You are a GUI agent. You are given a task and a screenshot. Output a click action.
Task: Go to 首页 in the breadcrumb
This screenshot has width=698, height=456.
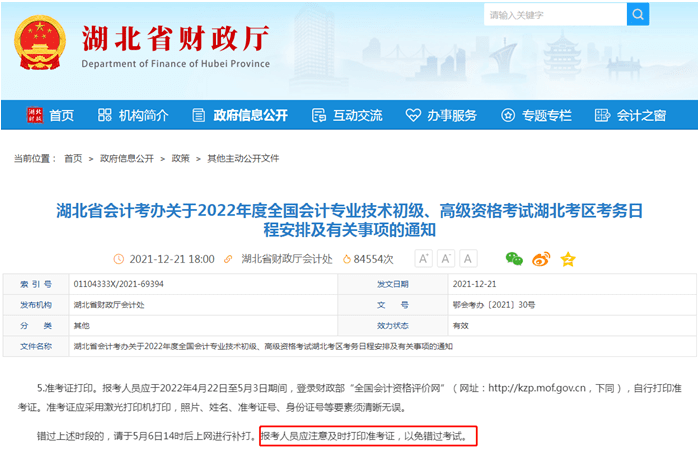73,159
